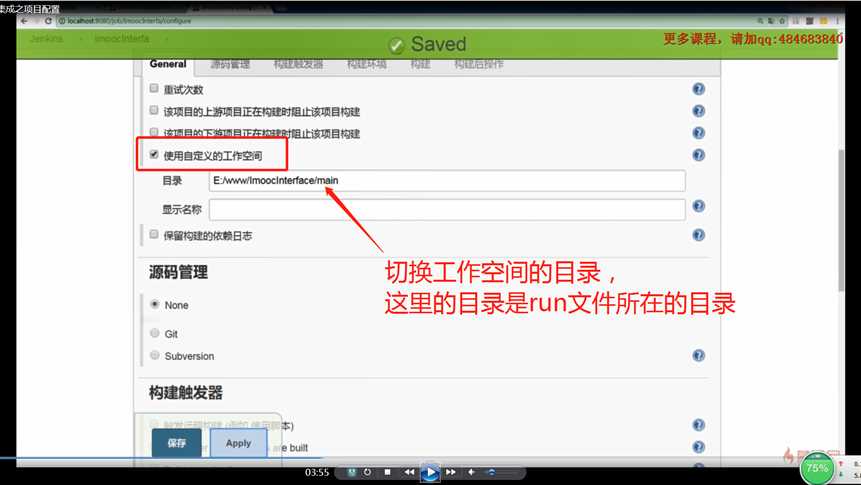Click the 构建触发器 section heading
Viewport: 861px width, 485px height.
click(186, 393)
